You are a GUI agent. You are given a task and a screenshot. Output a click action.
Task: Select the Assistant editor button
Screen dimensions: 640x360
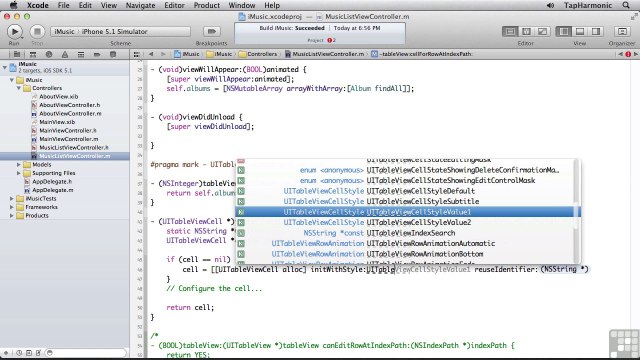tap(526, 31)
